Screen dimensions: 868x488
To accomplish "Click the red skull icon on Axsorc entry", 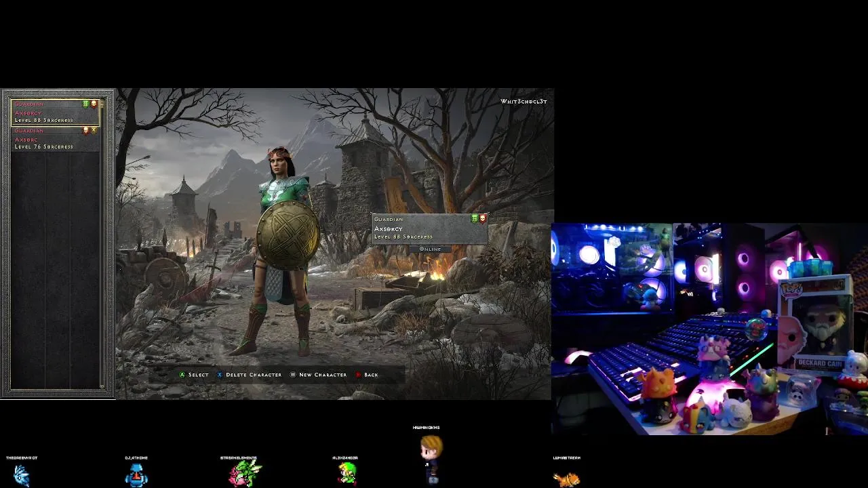I will [86, 130].
